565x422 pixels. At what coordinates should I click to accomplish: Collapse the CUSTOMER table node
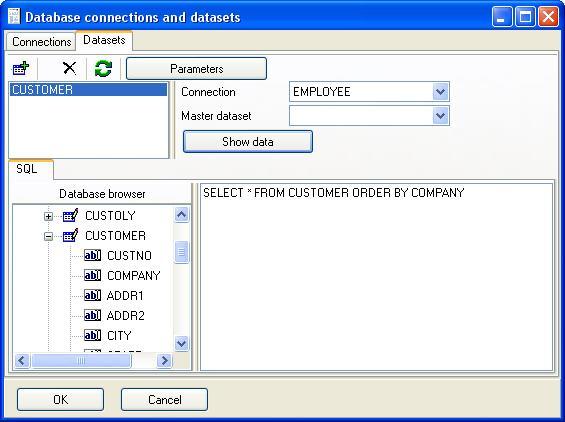click(x=48, y=236)
